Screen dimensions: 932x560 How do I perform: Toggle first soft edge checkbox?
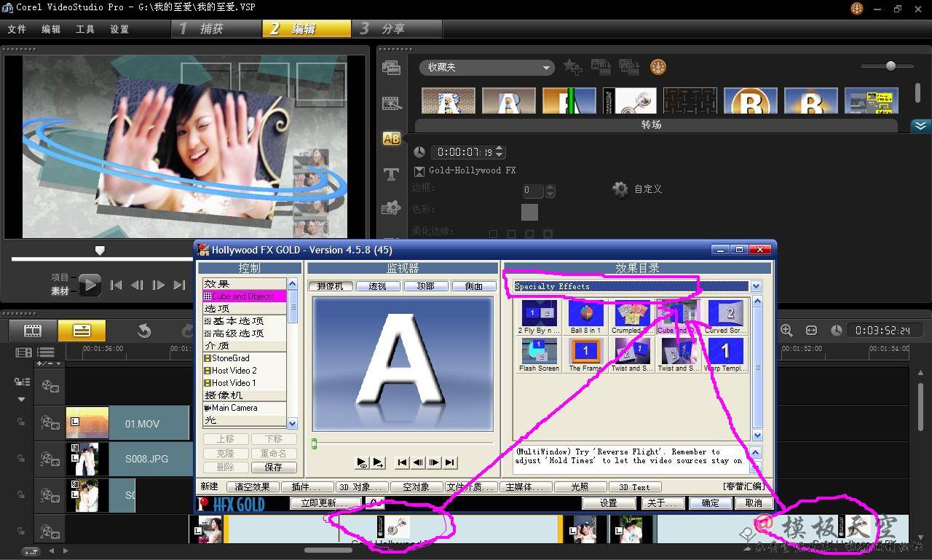coord(494,234)
